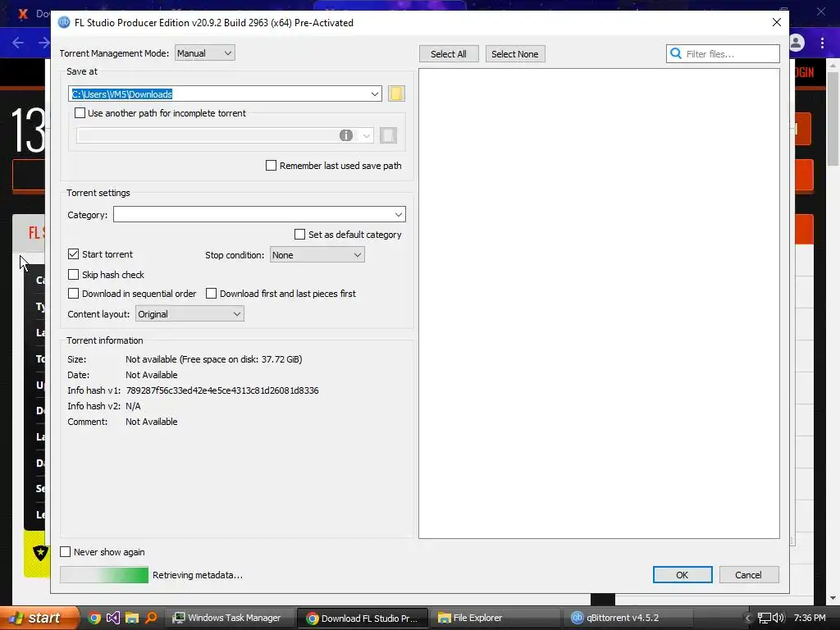
Task: Click the Cancel button
Action: [749, 575]
